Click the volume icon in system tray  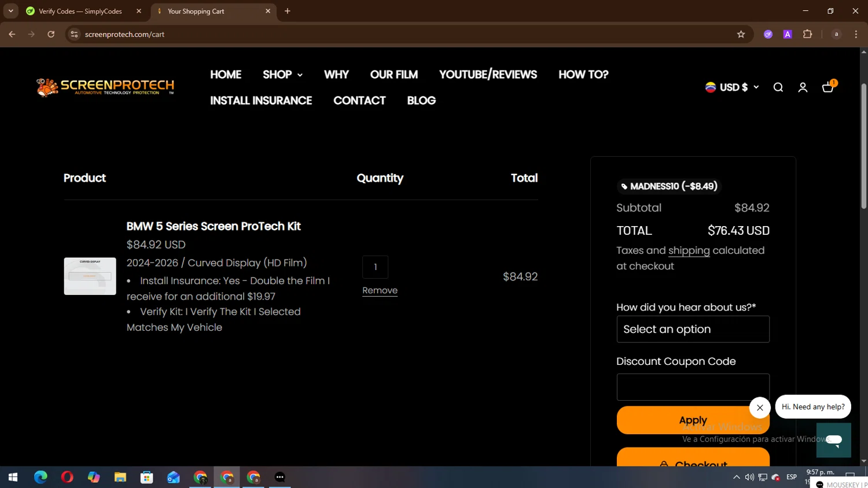tap(749, 477)
